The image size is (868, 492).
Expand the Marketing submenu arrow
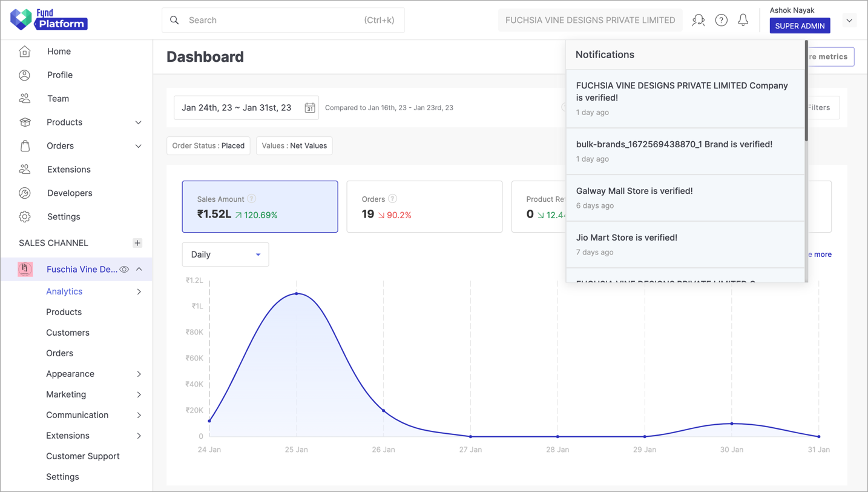139,395
